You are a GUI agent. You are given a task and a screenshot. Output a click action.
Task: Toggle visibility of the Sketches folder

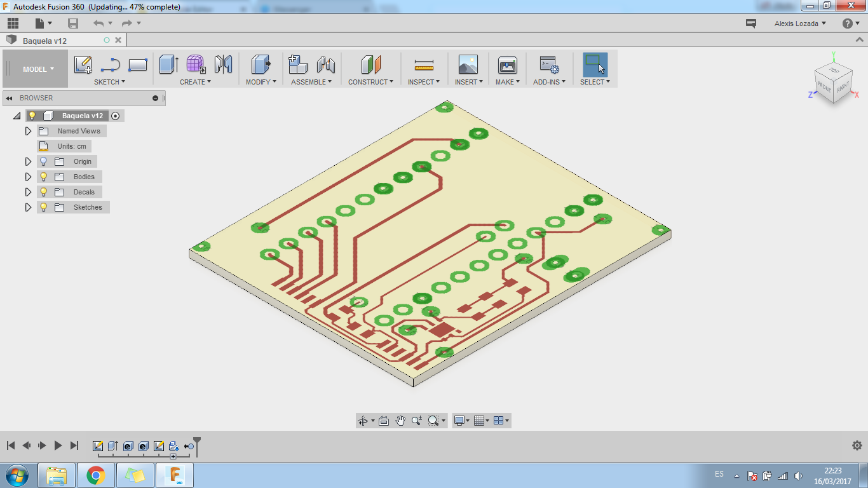tap(43, 207)
